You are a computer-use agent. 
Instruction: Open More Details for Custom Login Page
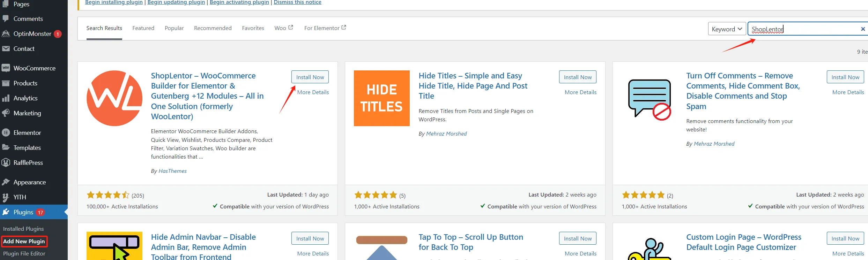(x=848, y=254)
